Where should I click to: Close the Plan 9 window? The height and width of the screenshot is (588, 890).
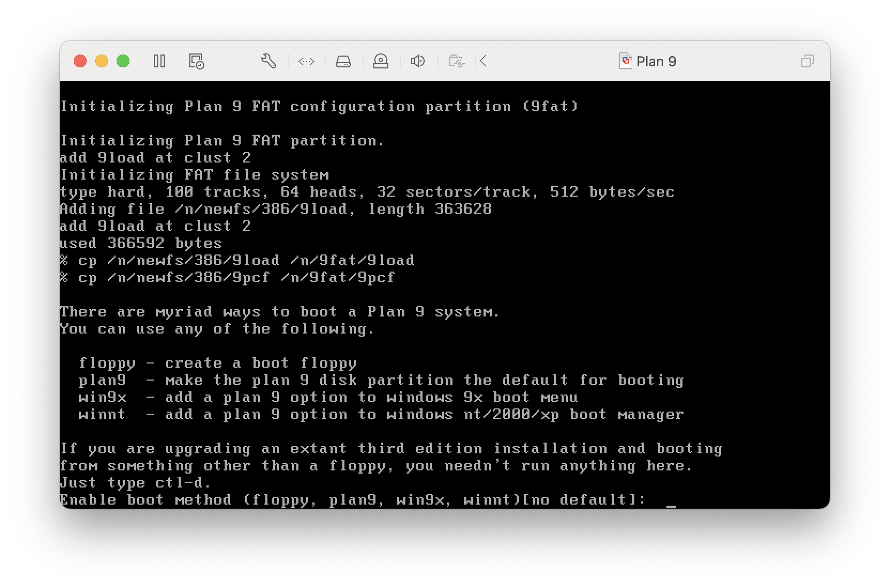coord(80,61)
